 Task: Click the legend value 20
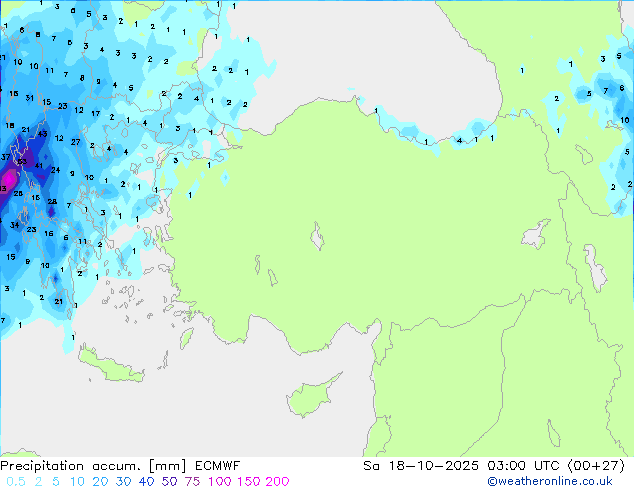pos(100,482)
